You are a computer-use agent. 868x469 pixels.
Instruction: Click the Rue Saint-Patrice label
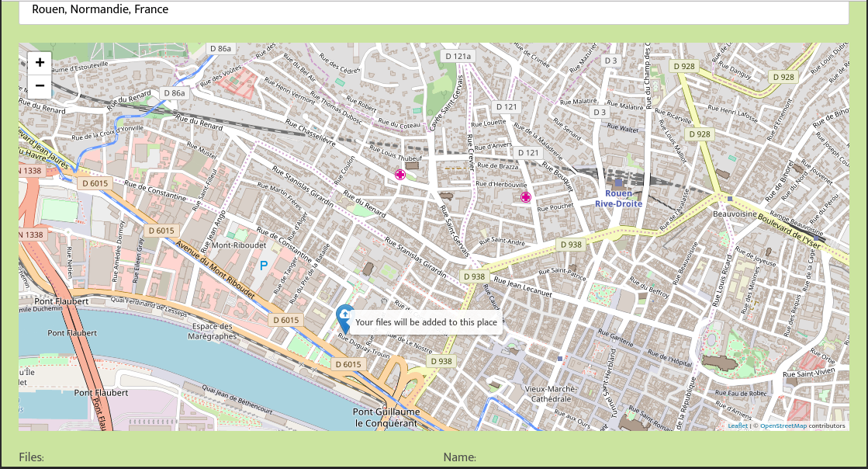(x=562, y=273)
